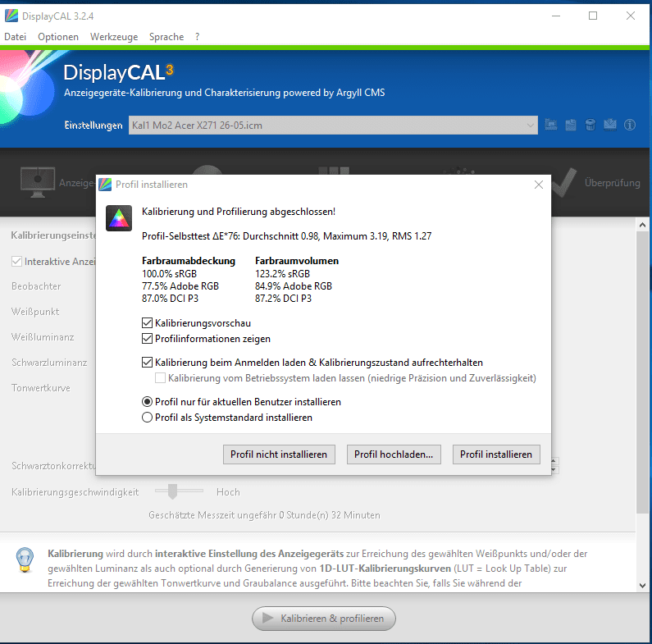Click the gamut triangle icon in dialog
652x644 pixels.
point(119,218)
